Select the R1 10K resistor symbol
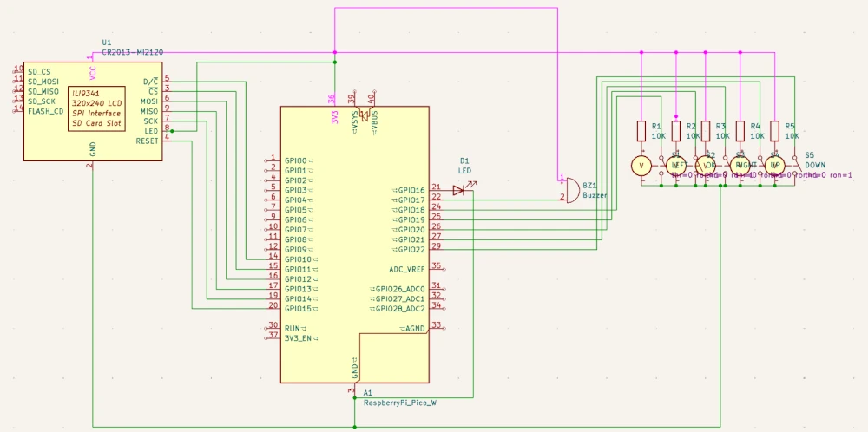Viewport: 868px width, 432px height. point(641,130)
